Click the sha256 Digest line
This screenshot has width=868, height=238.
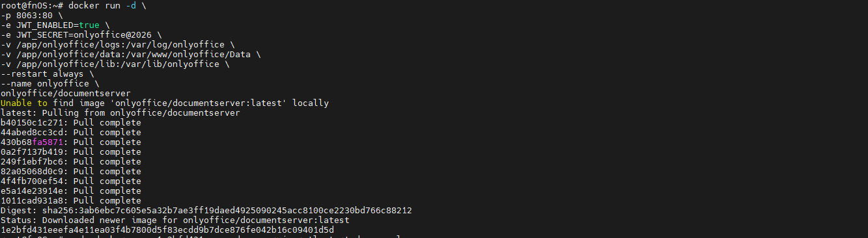[x=206, y=210]
